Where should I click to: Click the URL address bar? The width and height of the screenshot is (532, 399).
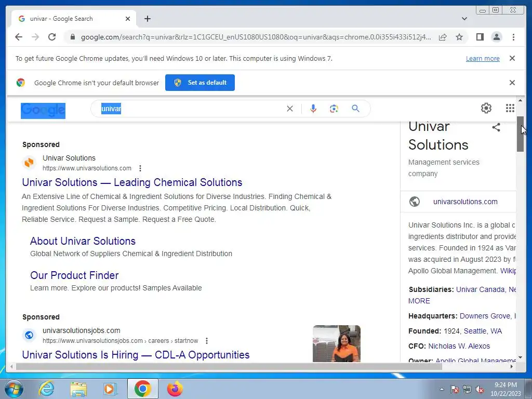coord(256,37)
